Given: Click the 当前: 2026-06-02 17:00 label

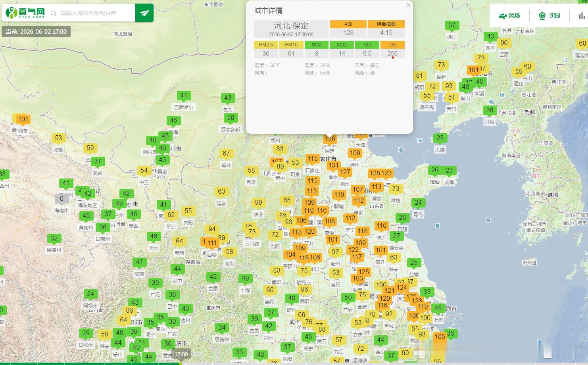Looking at the screenshot, I should [36, 32].
